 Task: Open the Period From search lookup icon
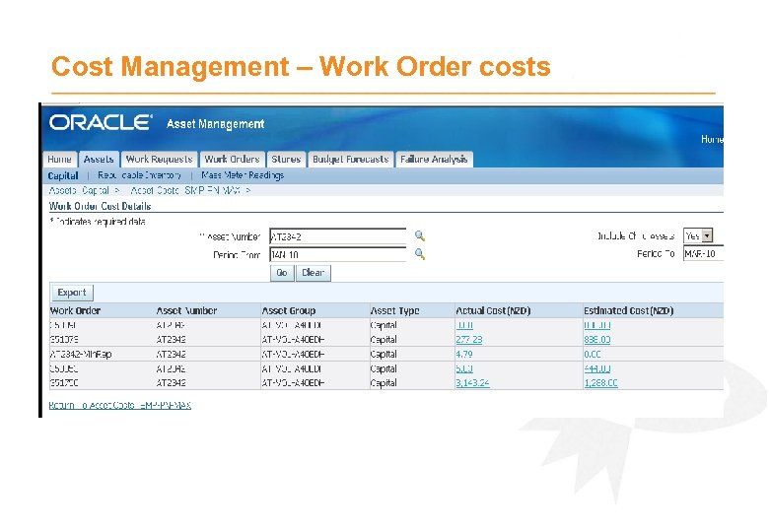click(420, 254)
